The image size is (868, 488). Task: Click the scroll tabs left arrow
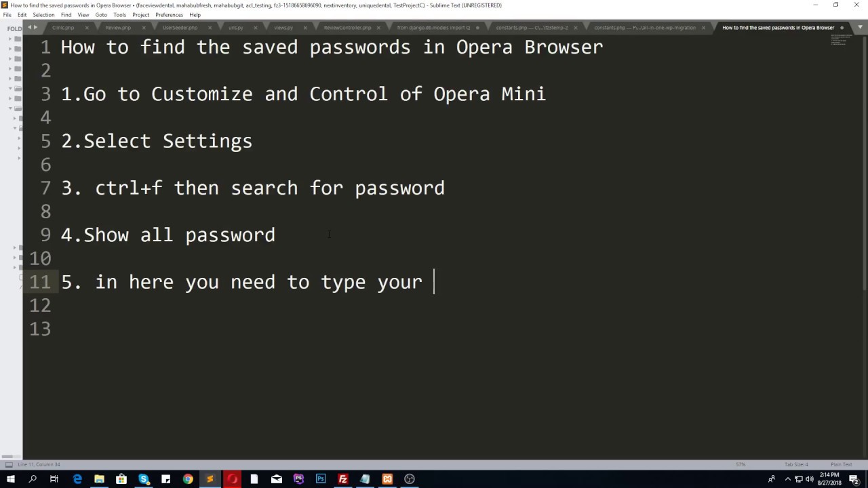30,28
